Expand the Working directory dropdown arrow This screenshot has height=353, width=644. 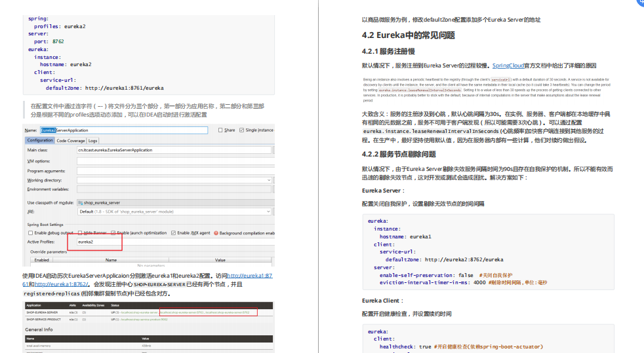tap(269, 180)
